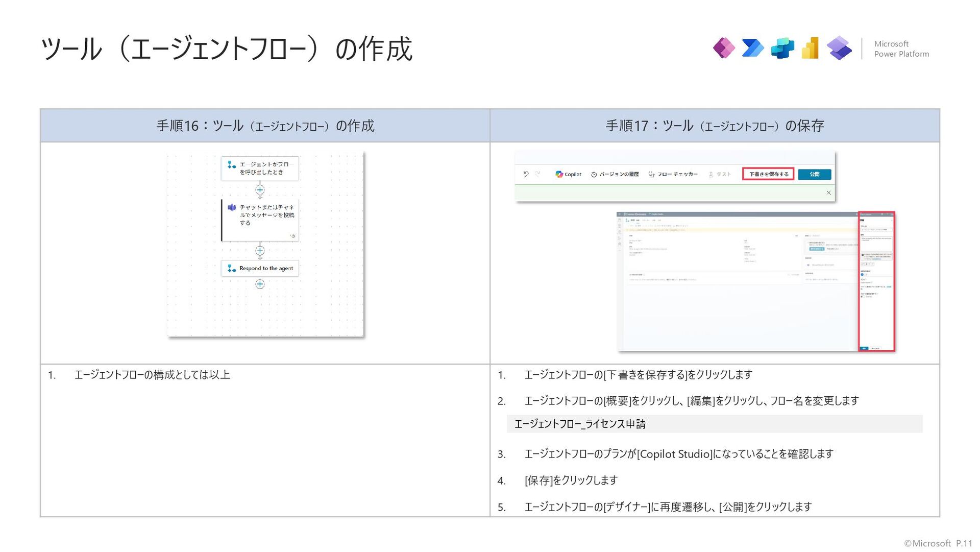The width and height of the screenshot is (980, 552).
Task: Click the undo arrow icon in toolbar
Action: click(x=526, y=174)
